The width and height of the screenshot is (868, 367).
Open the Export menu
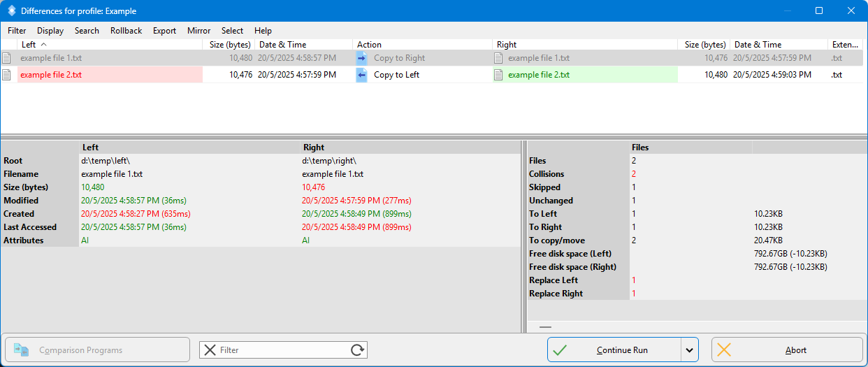pyautogui.click(x=164, y=31)
